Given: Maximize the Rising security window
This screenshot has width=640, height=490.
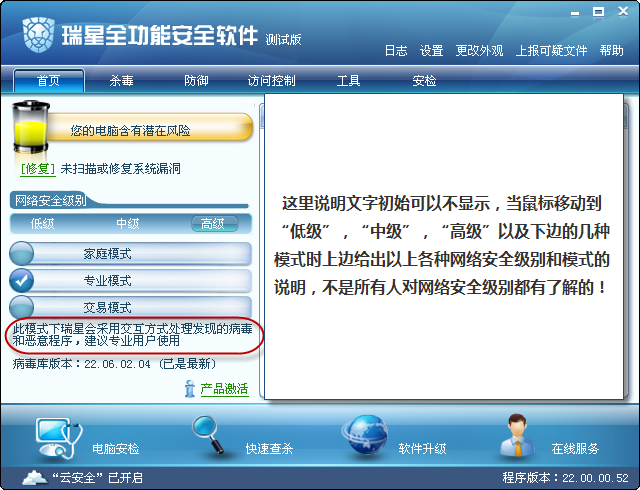Looking at the screenshot, I should click(x=598, y=12).
